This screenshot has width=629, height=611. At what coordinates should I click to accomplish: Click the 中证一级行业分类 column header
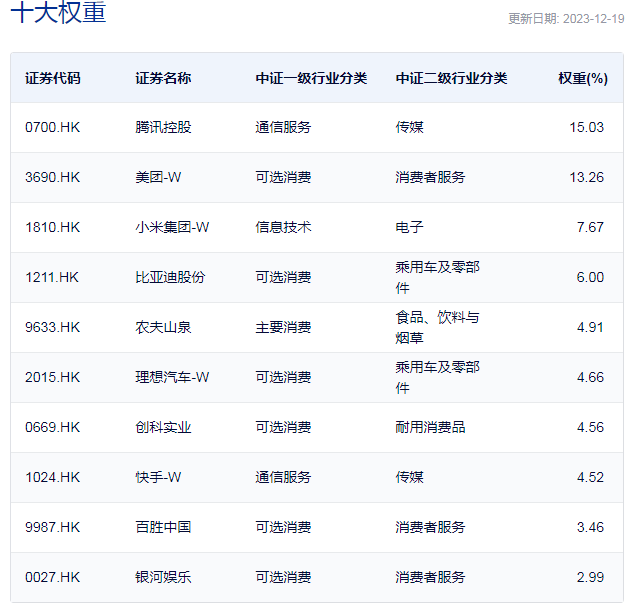tap(311, 78)
